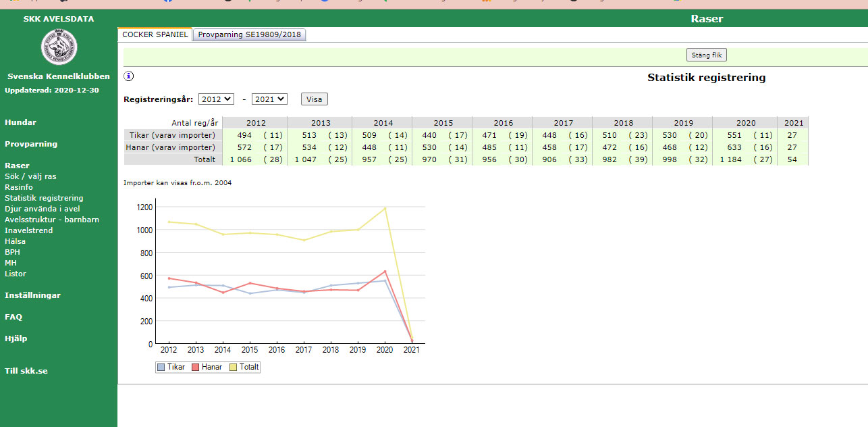This screenshot has height=427, width=868.
Task: Click the 2016 x-axis label on chart
Action: pyautogui.click(x=275, y=350)
